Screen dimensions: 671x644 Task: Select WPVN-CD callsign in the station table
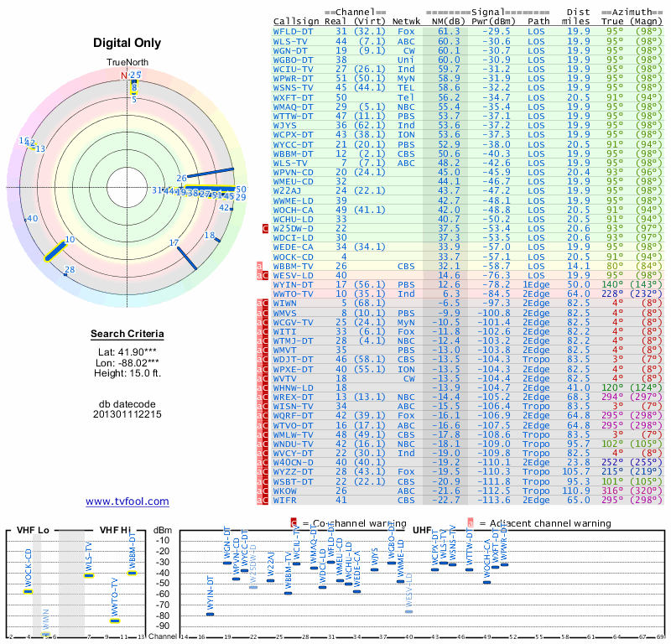(293, 173)
